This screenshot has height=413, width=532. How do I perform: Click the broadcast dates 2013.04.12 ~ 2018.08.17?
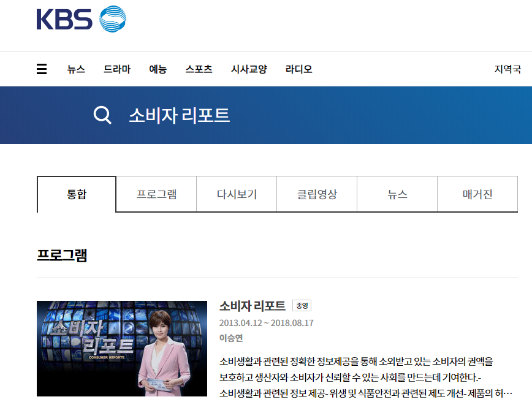tap(267, 323)
